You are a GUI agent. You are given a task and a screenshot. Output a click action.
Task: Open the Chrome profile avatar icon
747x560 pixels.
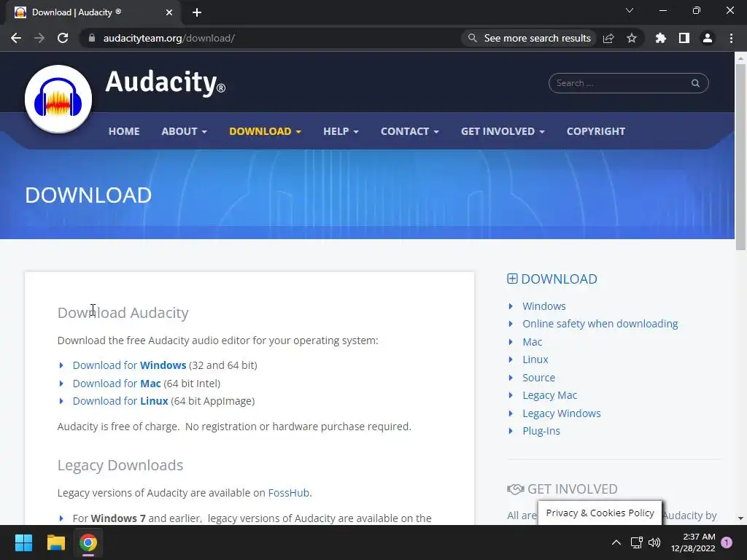tap(708, 38)
